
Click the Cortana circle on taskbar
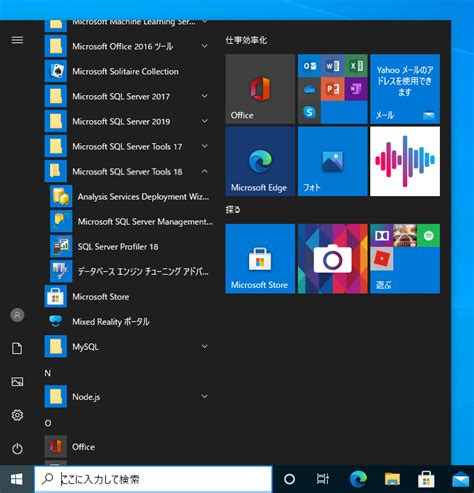289,479
